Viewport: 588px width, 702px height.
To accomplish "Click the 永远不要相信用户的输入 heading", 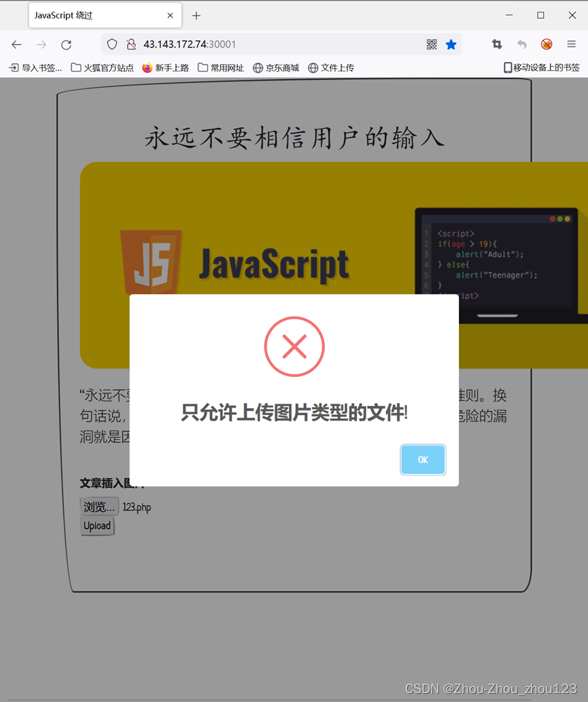I will tap(294, 137).
